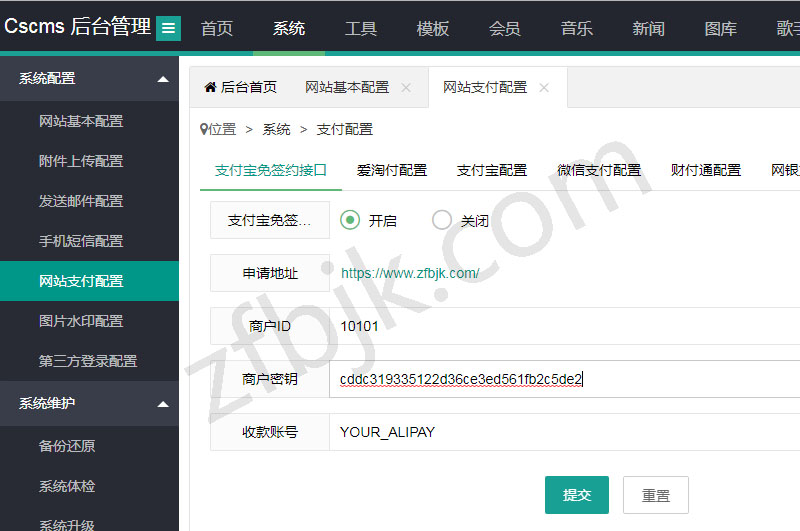Click the 支付宝免签... field label
This screenshot has height=531, width=800.
(270, 220)
